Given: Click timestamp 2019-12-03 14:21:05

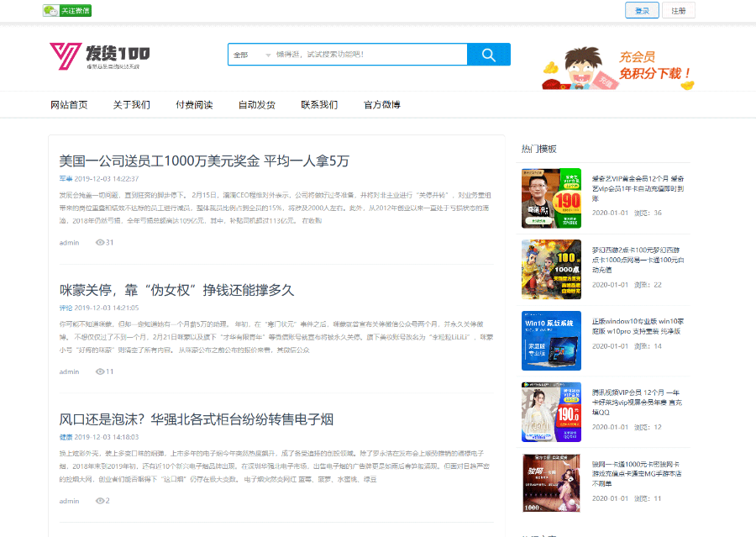Looking at the screenshot, I should 107,308.
